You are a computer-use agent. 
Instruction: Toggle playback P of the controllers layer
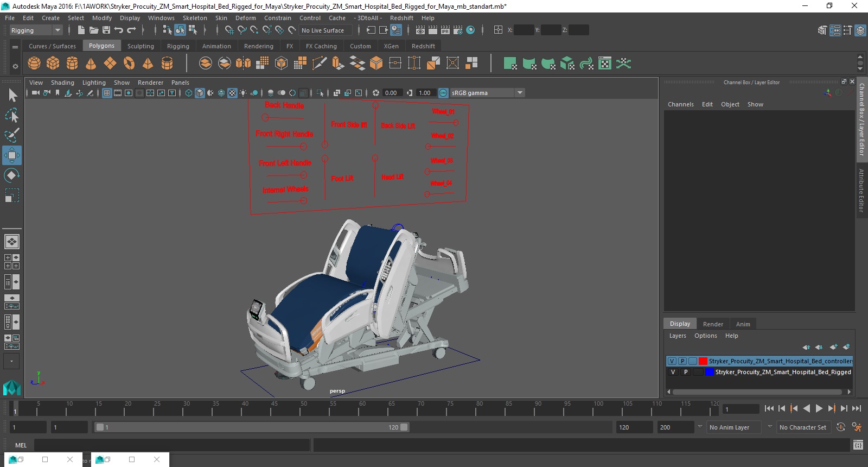point(682,361)
